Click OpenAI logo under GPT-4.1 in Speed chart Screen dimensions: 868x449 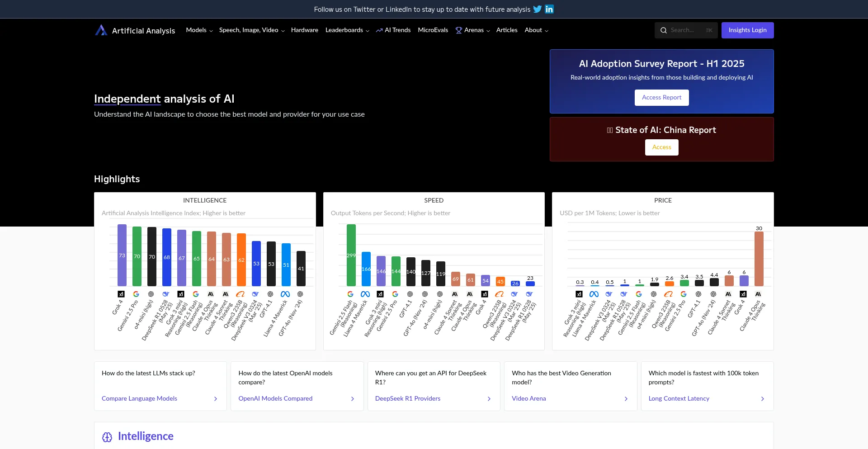[x=410, y=294]
